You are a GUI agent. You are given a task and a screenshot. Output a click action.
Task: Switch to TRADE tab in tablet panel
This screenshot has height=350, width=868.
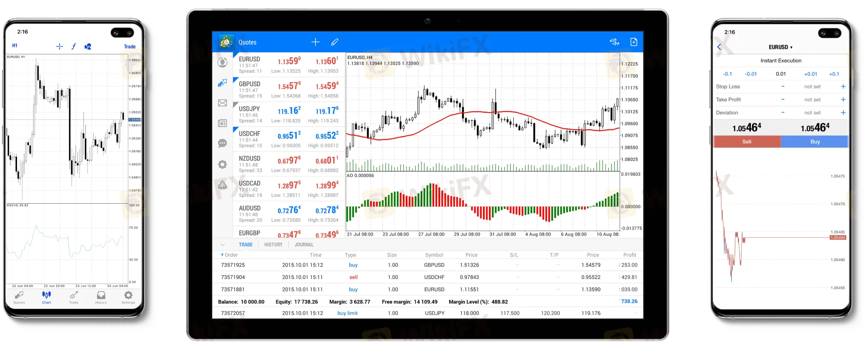[x=246, y=245]
